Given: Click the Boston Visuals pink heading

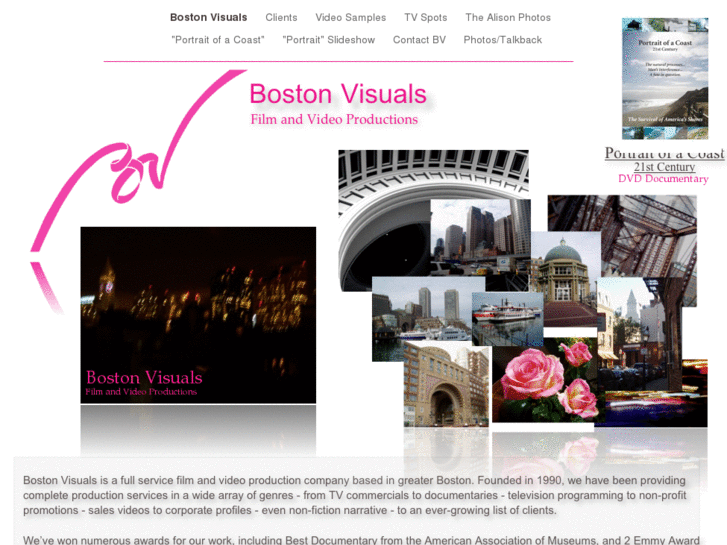Looking at the screenshot, I should coord(338,94).
